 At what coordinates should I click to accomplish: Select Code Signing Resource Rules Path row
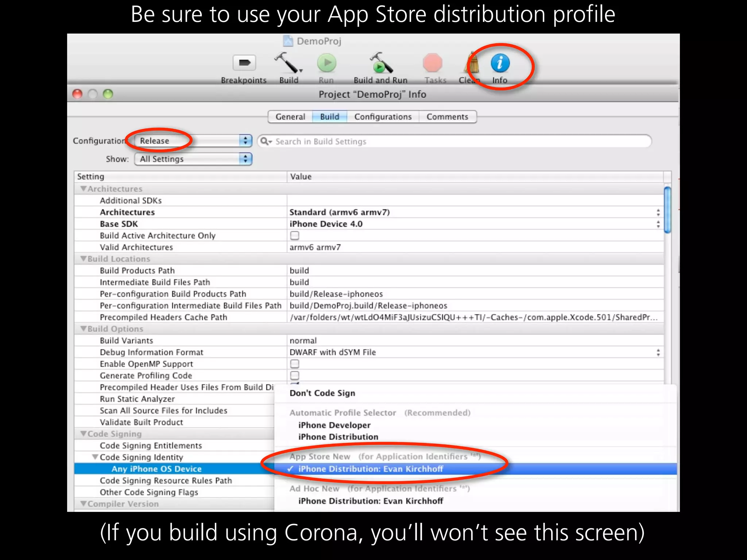click(x=174, y=481)
